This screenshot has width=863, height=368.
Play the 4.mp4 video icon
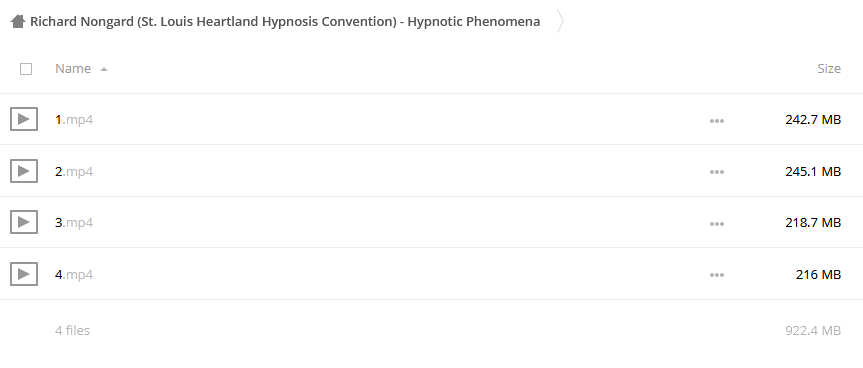coord(24,274)
